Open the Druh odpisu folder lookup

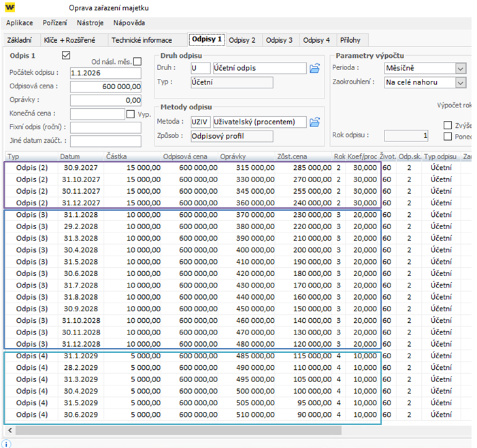(x=314, y=68)
